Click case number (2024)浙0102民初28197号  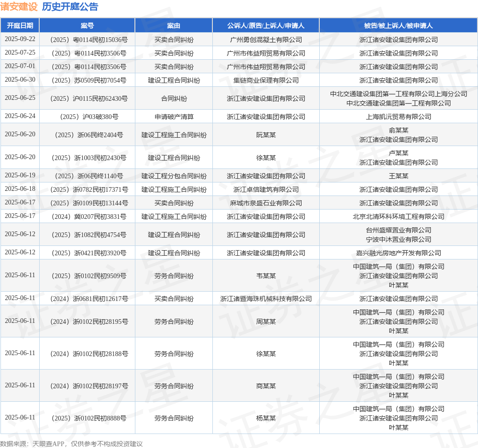pyautogui.click(x=89, y=386)
